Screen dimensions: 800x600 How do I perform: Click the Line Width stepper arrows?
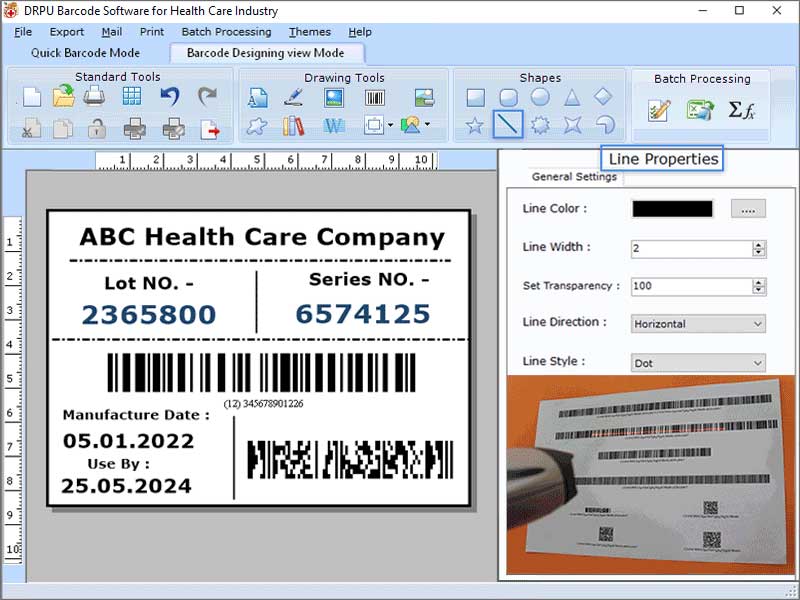tap(759, 248)
